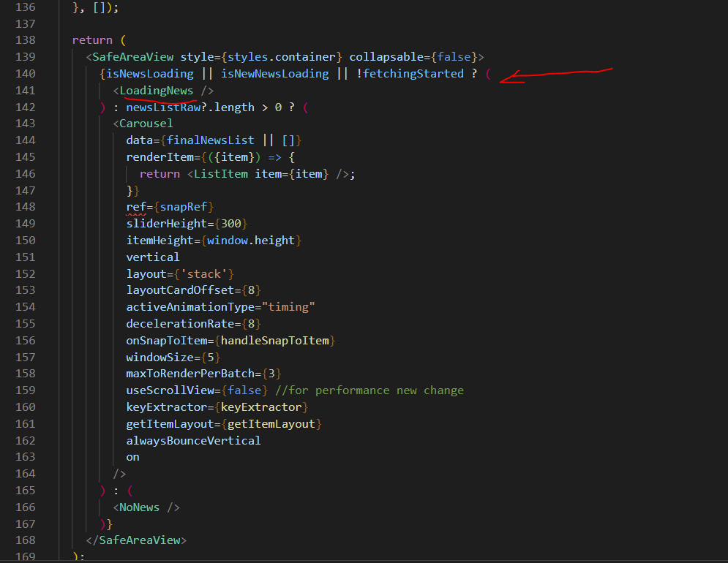Click the "timing" animation type string
This screenshot has width=728, height=563.
[288, 307]
